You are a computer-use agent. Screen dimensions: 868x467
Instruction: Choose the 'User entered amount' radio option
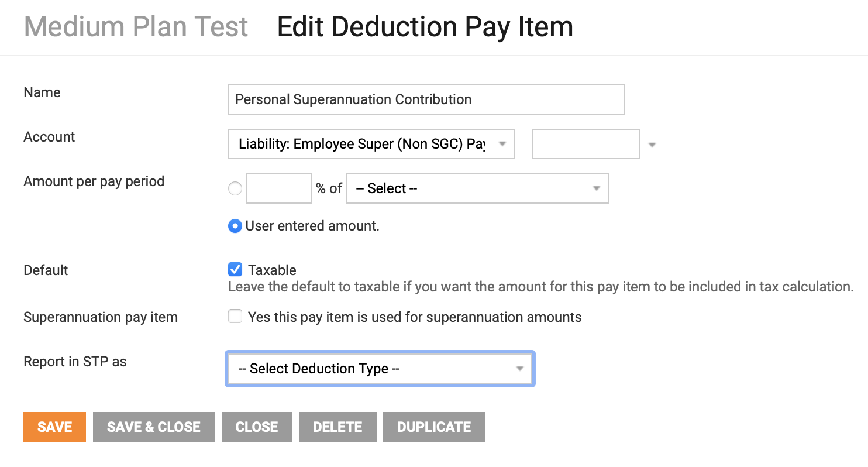tap(235, 225)
